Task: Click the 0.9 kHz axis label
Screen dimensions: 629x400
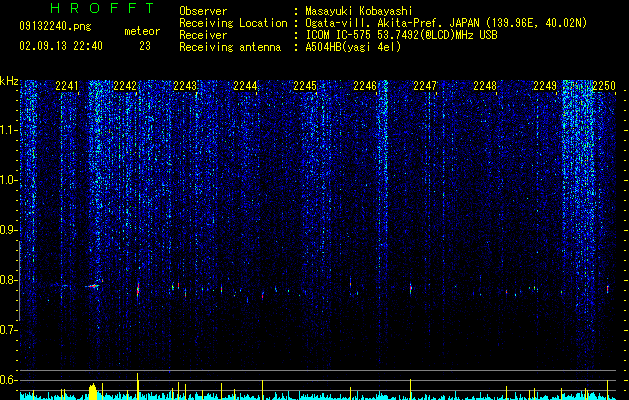Action: (x=8, y=230)
